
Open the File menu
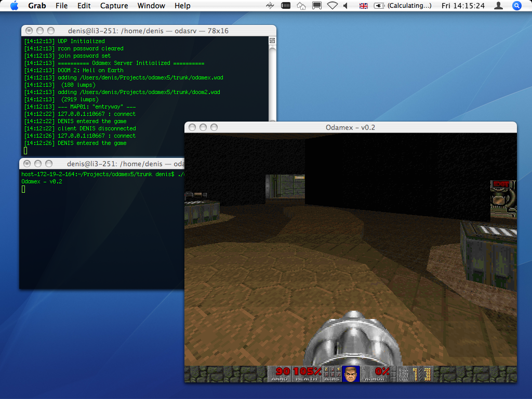click(61, 6)
